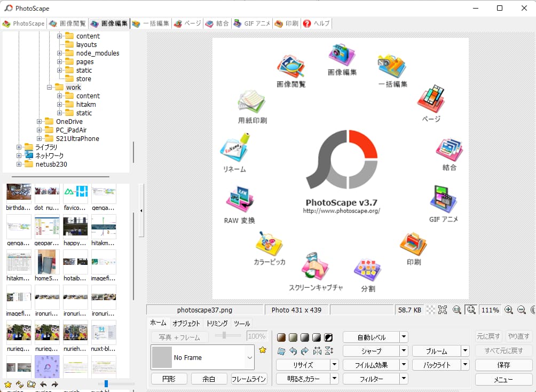
Task: Click the thumbnail size slider
Action: (x=107, y=383)
